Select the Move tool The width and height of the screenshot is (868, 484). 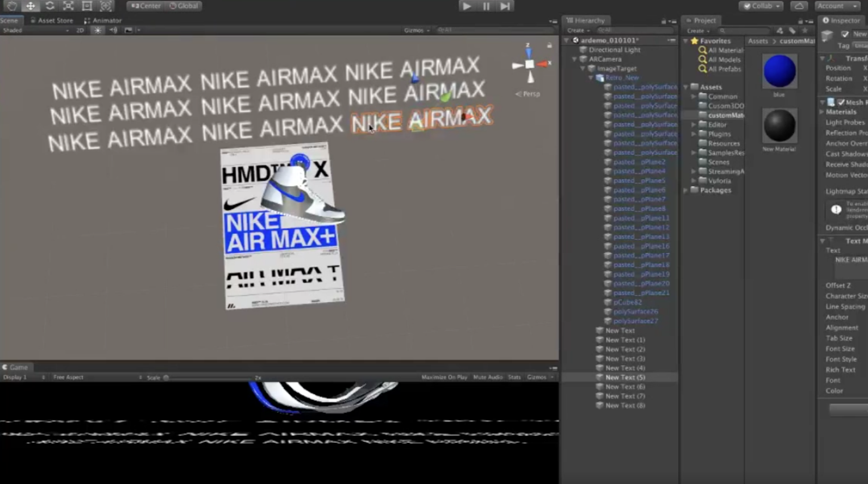coord(30,6)
